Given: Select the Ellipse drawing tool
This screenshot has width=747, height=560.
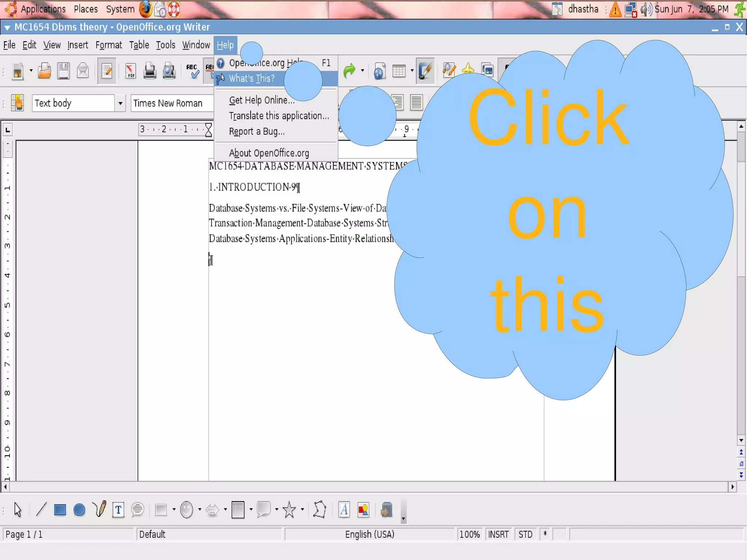Looking at the screenshot, I should [x=79, y=509].
